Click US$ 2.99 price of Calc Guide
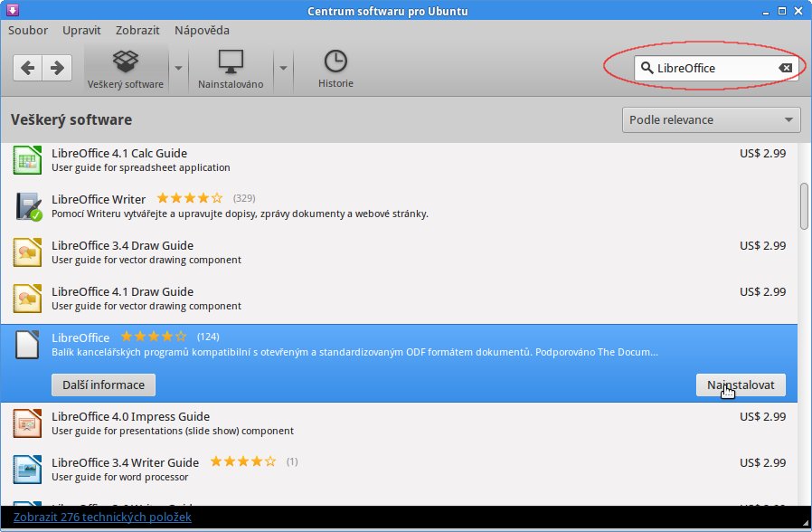Image resolution: width=812 pixels, height=532 pixels. pyautogui.click(x=763, y=153)
